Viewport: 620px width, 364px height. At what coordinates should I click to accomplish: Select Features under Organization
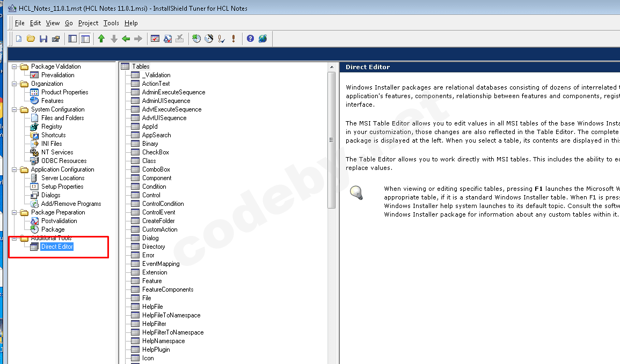tap(52, 101)
